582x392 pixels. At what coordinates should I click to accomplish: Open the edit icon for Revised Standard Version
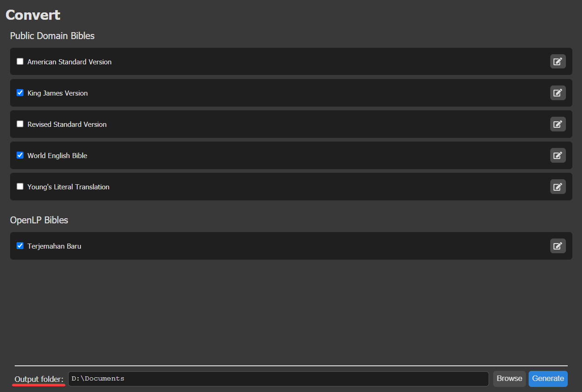(x=558, y=124)
